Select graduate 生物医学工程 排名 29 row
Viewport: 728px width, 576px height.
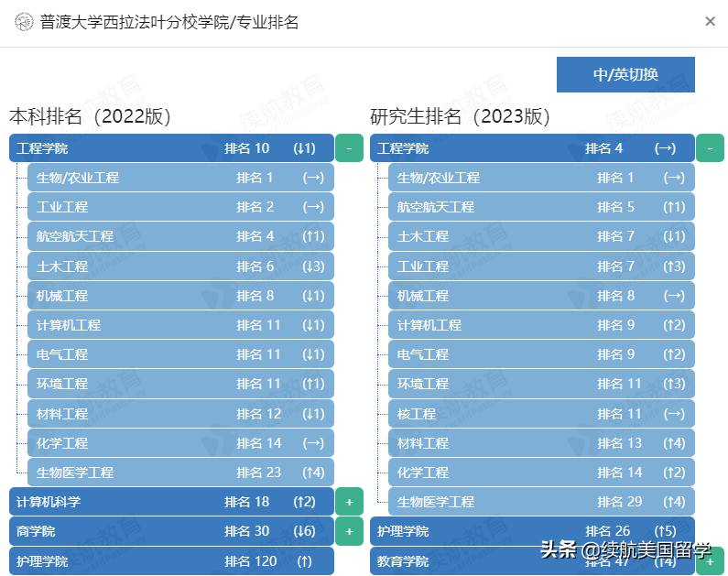pos(541,502)
